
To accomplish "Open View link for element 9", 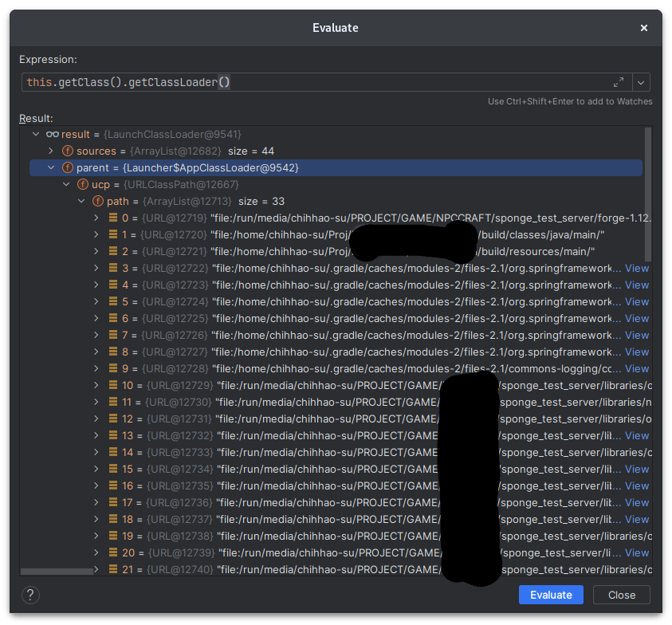I will (x=637, y=368).
